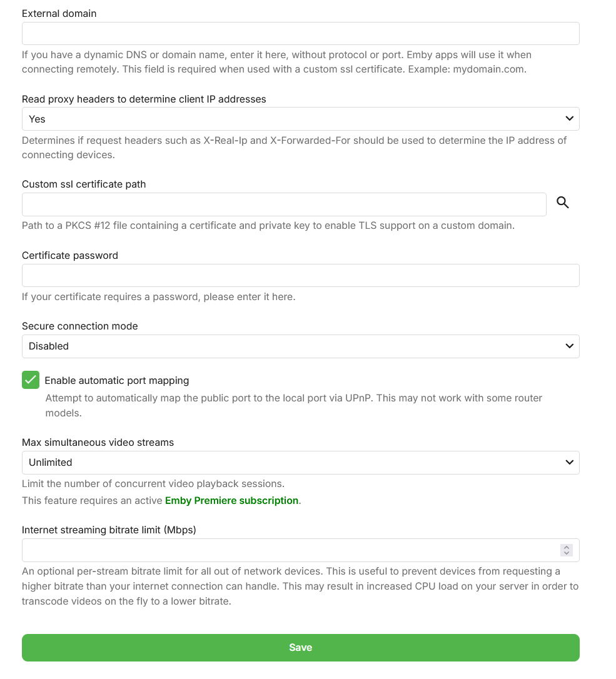Select the Certificate password input box
Screen dimensions: 616x679
coord(300,276)
